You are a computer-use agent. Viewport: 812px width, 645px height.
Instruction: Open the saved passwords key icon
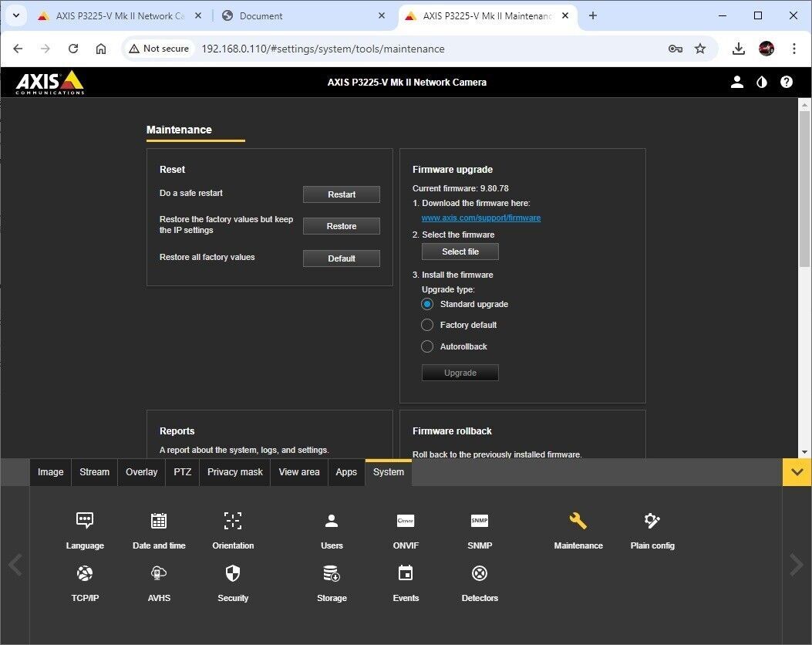[x=676, y=49]
